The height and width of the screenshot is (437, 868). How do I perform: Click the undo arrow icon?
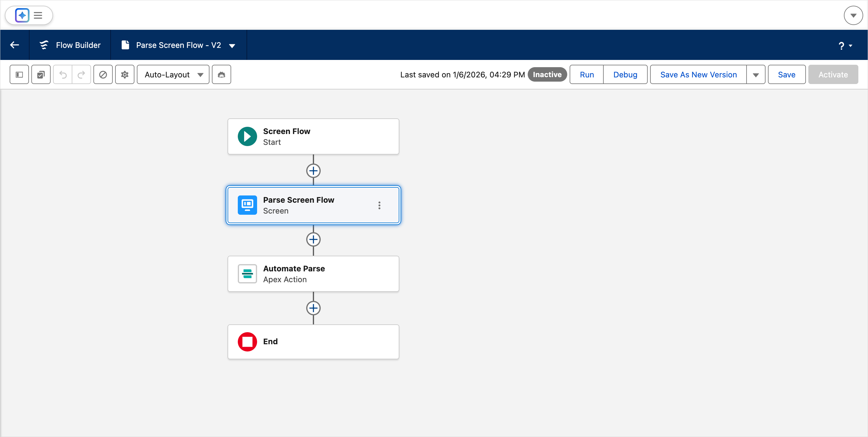(63, 74)
